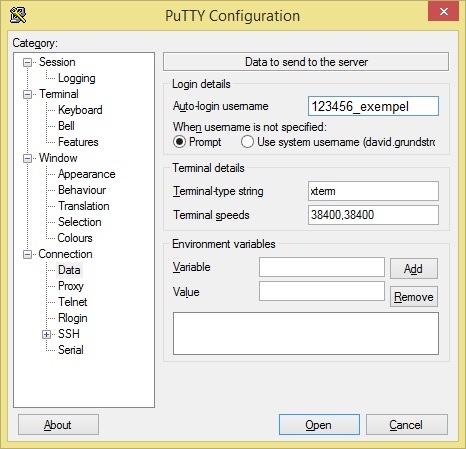Click the environment Value field

tap(322, 291)
